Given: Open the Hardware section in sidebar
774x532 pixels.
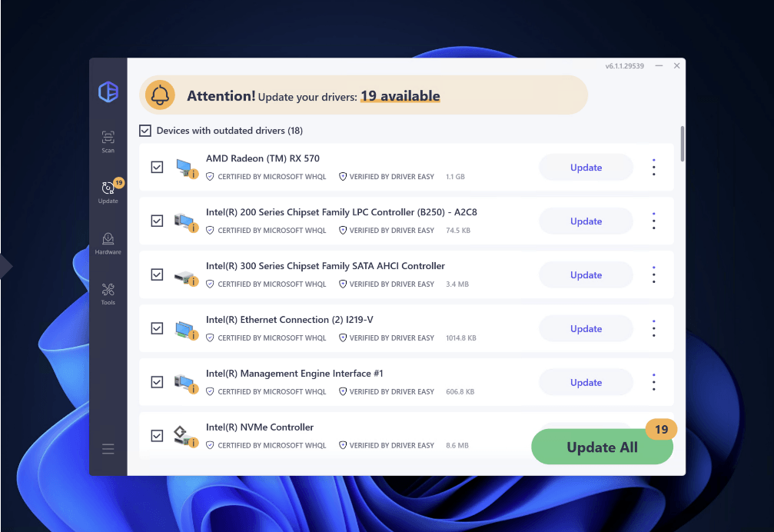Looking at the screenshot, I should [x=108, y=244].
